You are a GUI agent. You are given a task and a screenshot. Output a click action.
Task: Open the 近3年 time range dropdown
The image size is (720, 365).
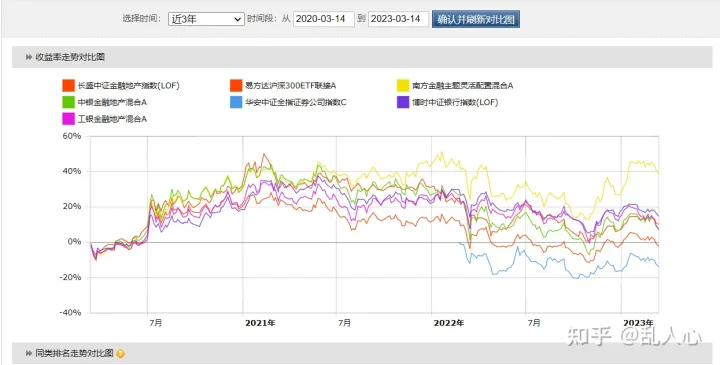click(206, 19)
